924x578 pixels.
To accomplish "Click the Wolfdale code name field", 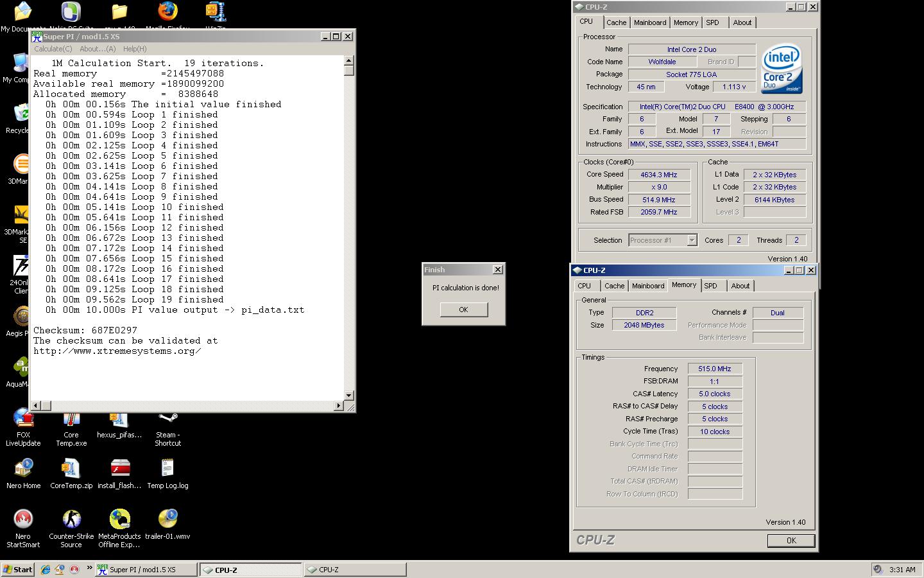I will coord(662,62).
